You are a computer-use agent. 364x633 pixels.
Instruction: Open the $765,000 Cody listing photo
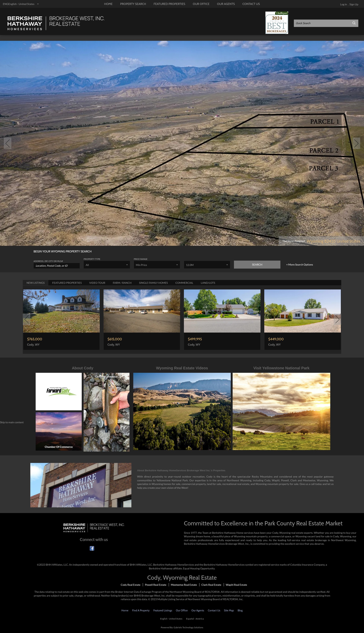(61, 311)
